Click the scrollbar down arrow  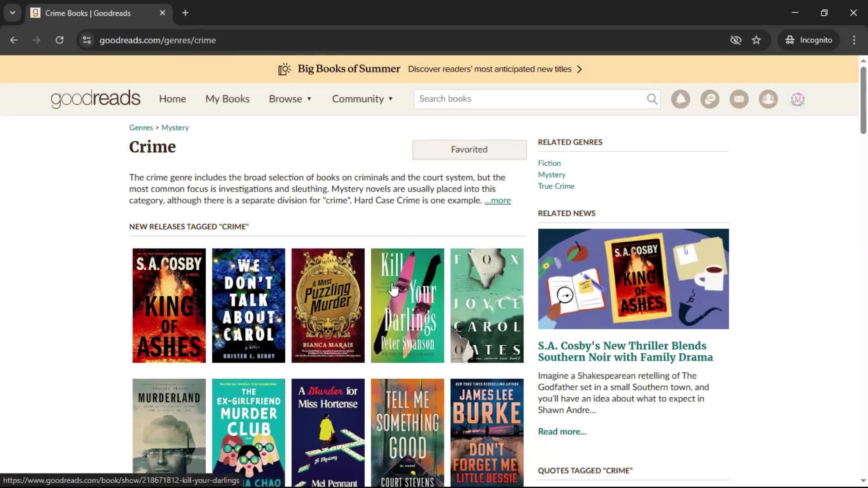(863, 481)
